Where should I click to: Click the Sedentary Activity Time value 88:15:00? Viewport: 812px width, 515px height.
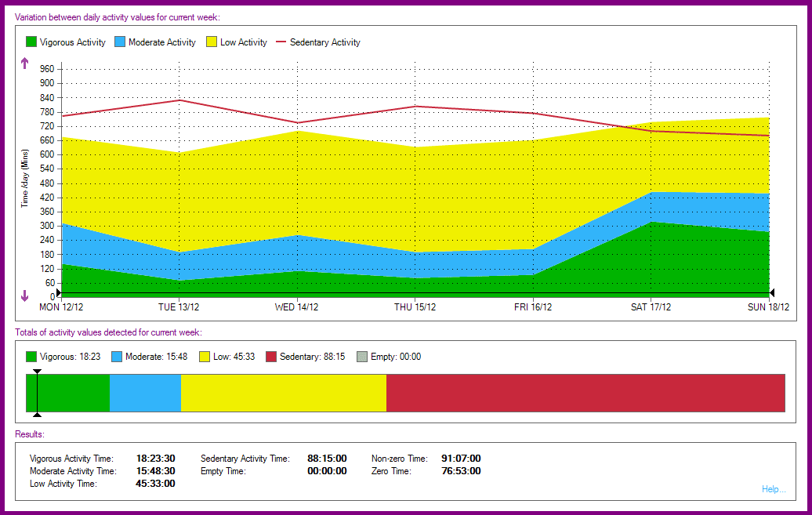[x=327, y=458]
